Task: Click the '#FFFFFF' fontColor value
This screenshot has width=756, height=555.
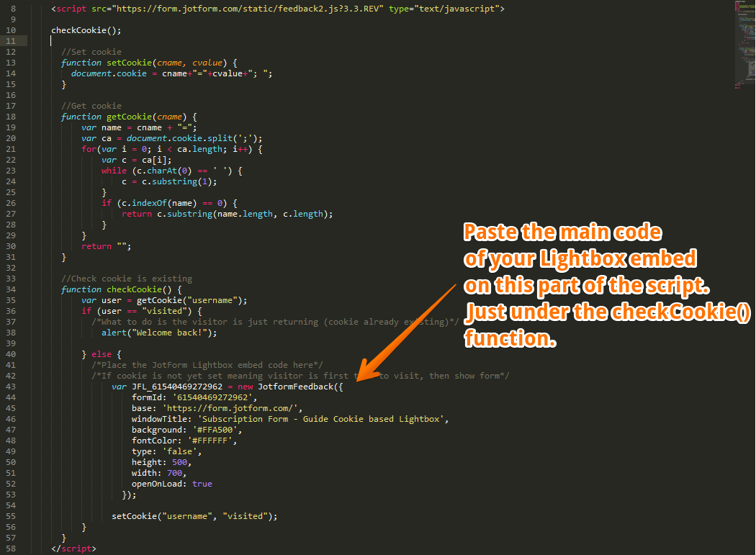Action: (x=212, y=441)
